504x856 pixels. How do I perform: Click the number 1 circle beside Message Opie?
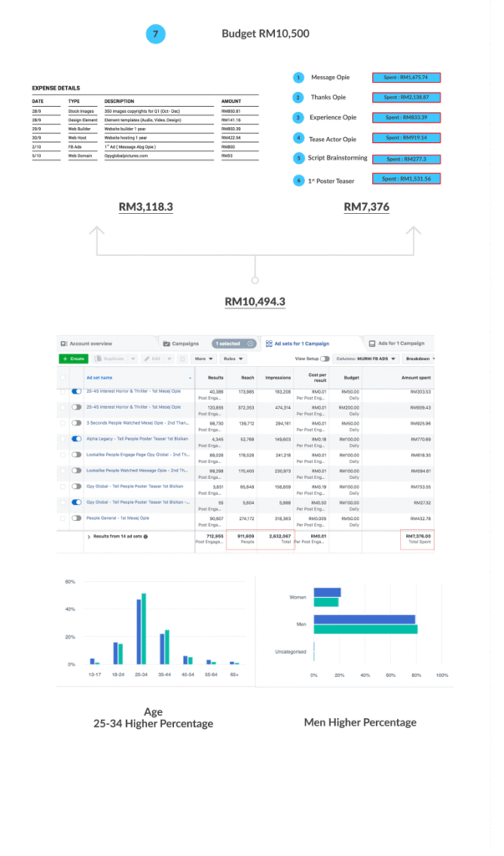pyautogui.click(x=298, y=78)
